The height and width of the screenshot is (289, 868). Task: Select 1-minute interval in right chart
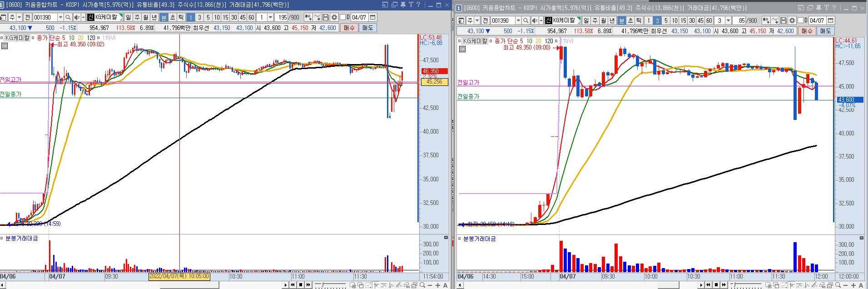pos(649,20)
